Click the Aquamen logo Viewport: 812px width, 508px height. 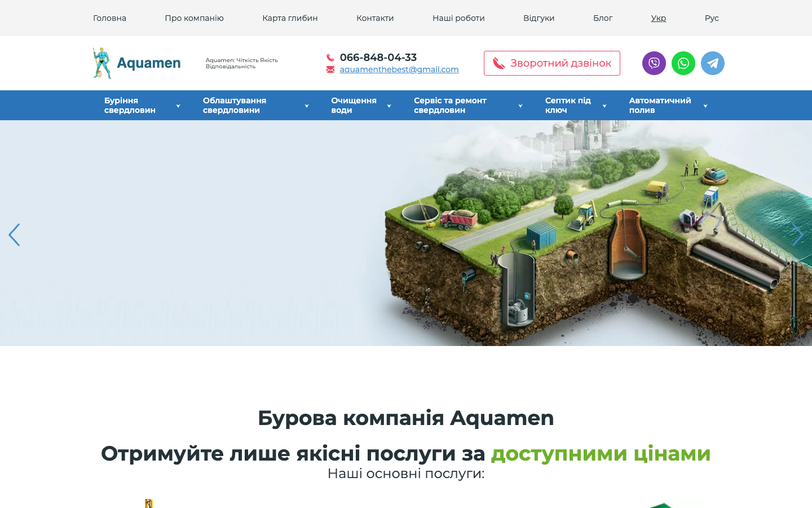click(137, 63)
